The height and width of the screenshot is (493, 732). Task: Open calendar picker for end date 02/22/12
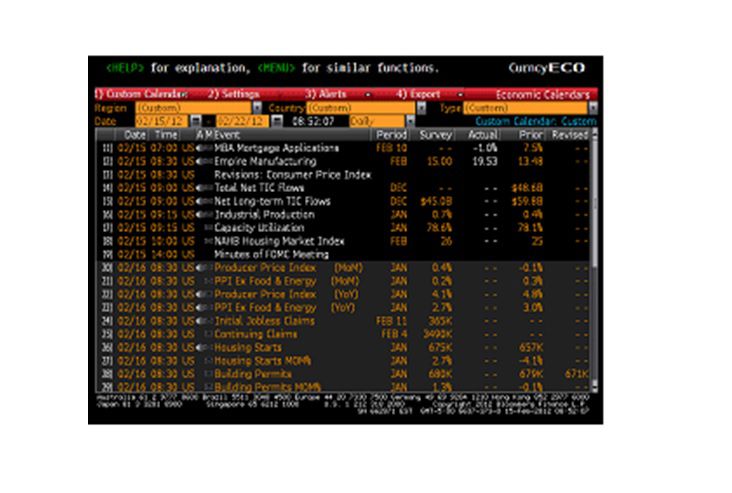pyautogui.click(x=277, y=121)
